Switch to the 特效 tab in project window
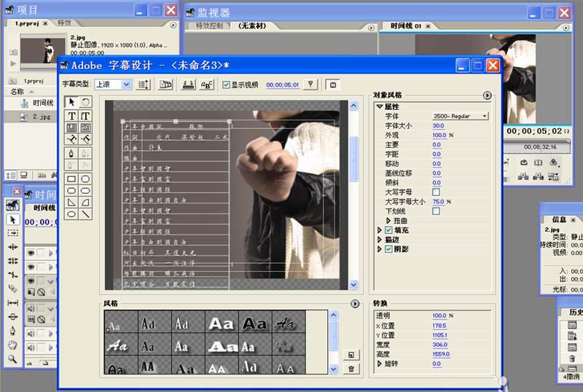This screenshot has width=583, height=392. pos(64,23)
